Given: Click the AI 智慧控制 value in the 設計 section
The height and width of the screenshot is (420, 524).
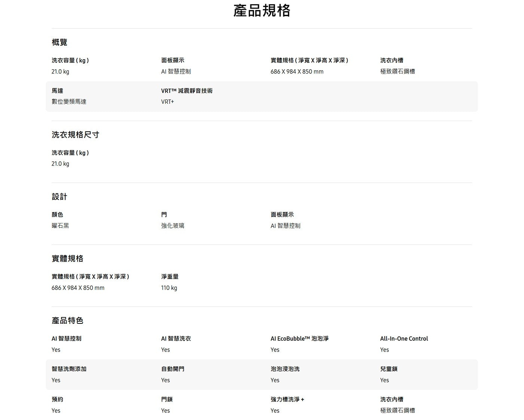Looking at the screenshot, I should [285, 226].
